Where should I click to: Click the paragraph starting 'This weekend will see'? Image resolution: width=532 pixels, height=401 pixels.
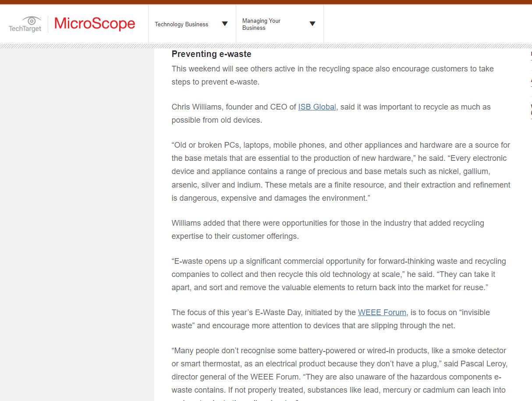[x=332, y=75]
